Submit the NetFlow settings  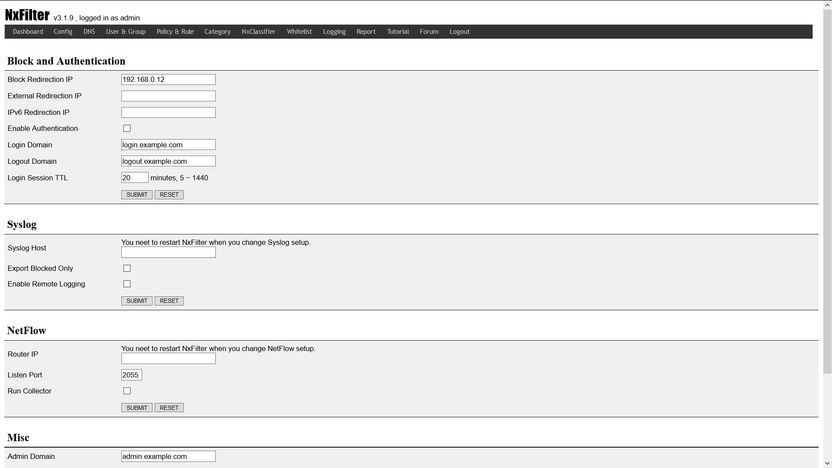coord(137,408)
